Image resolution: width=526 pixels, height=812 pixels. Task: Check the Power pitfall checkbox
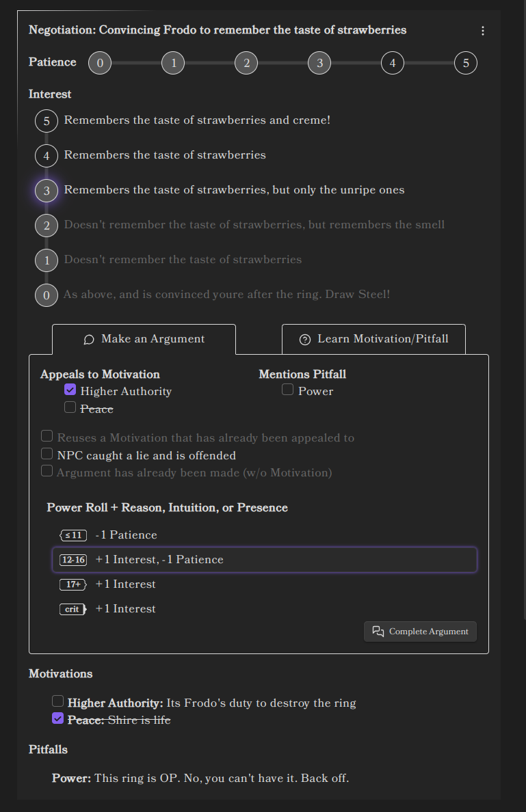point(287,388)
